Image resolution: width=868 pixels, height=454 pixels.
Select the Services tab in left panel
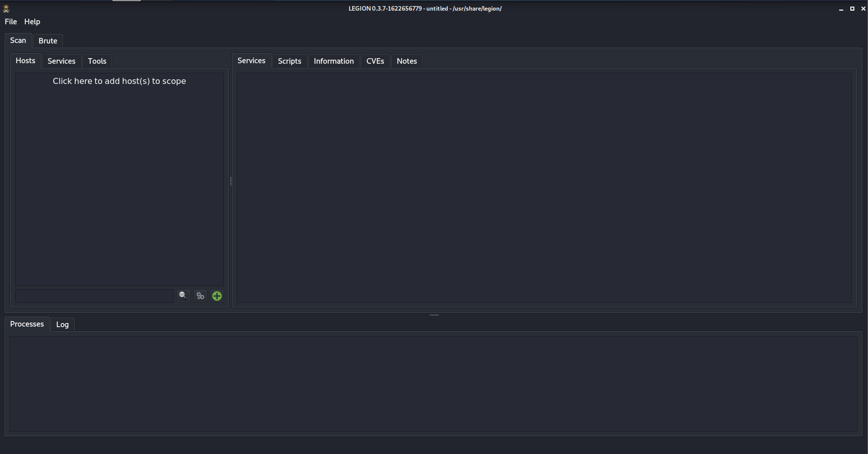click(x=62, y=61)
